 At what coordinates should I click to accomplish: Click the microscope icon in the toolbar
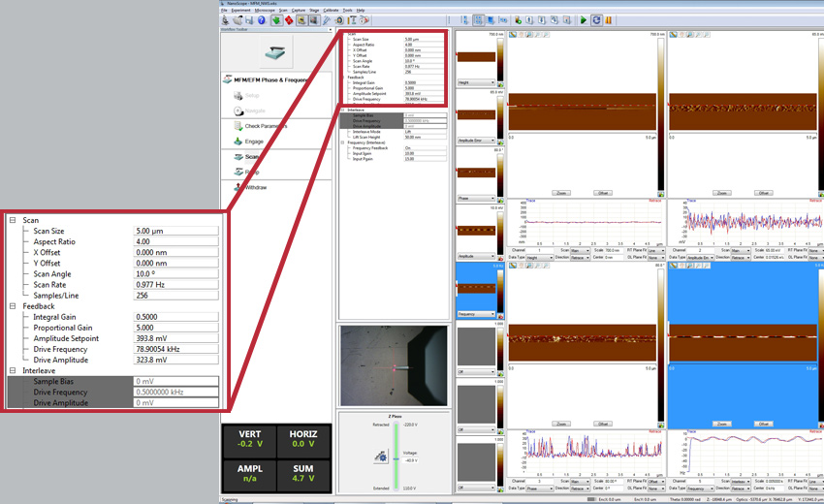point(226,20)
